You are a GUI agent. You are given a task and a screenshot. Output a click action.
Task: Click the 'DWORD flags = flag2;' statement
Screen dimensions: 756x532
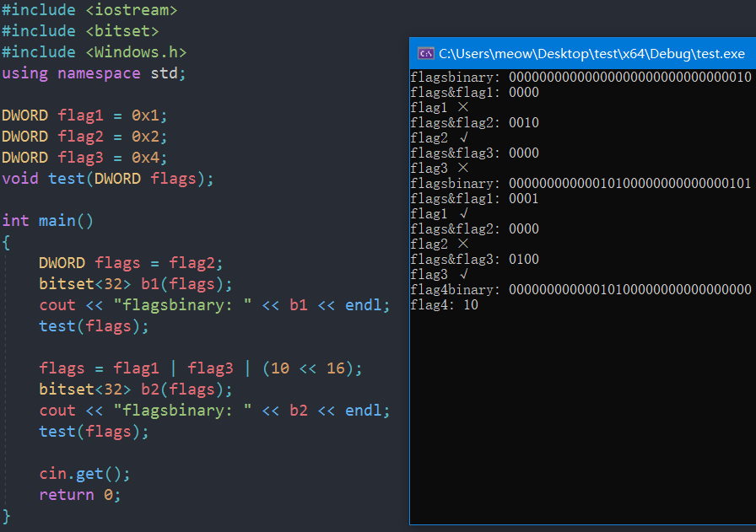[x=131, y=263]
